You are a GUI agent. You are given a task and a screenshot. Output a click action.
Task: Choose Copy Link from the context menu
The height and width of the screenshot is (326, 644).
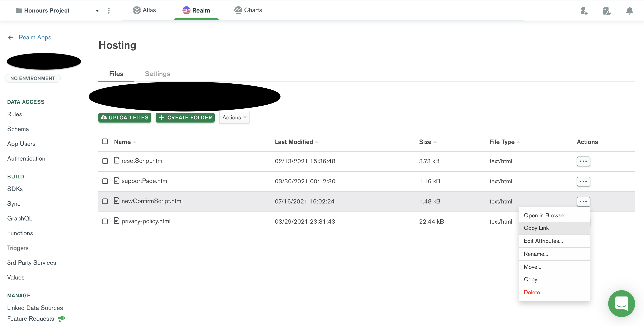(536, 228)
